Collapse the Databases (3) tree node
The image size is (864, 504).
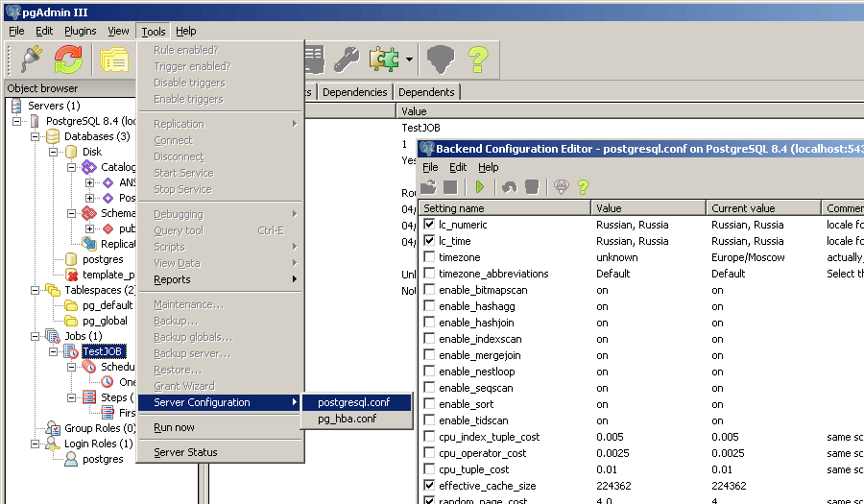[35, 136]
